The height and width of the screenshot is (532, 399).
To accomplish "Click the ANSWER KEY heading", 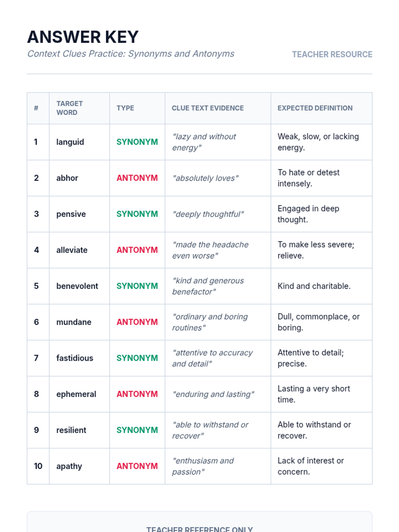I will [83, 37].
